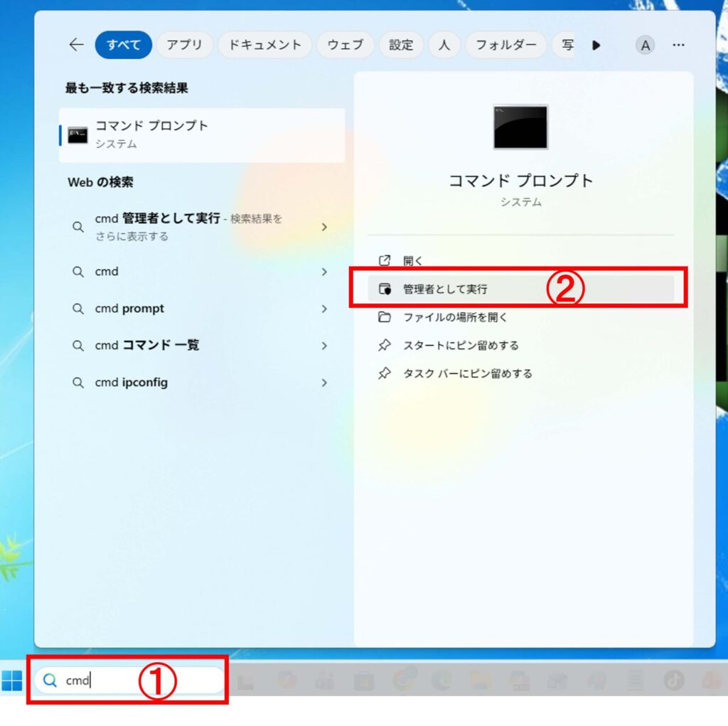The image size is (728, 726).
Task: Click the arrow to show more filter categories
Action: coord(597,45)
